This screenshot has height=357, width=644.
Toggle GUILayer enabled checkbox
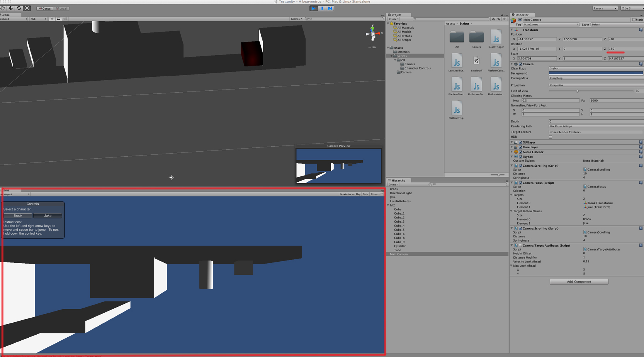[520, 142]
